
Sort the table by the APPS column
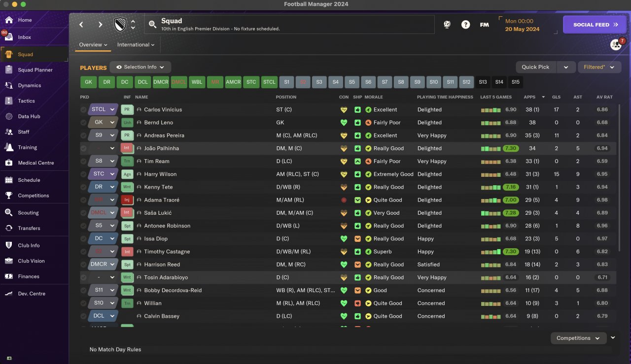(x=529, y=97)
